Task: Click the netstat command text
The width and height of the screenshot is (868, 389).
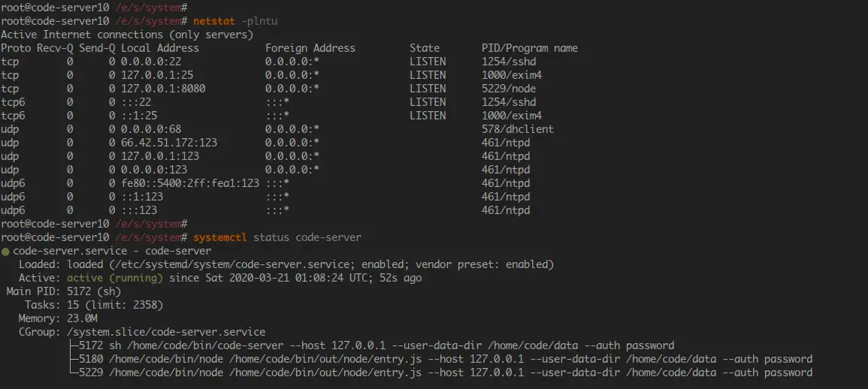Action: (213, 22)
